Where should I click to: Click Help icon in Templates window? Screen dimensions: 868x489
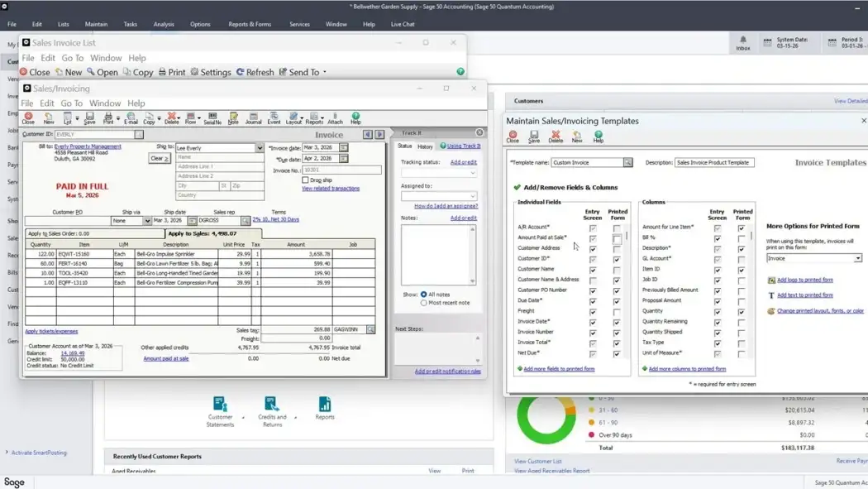[599, 137]
